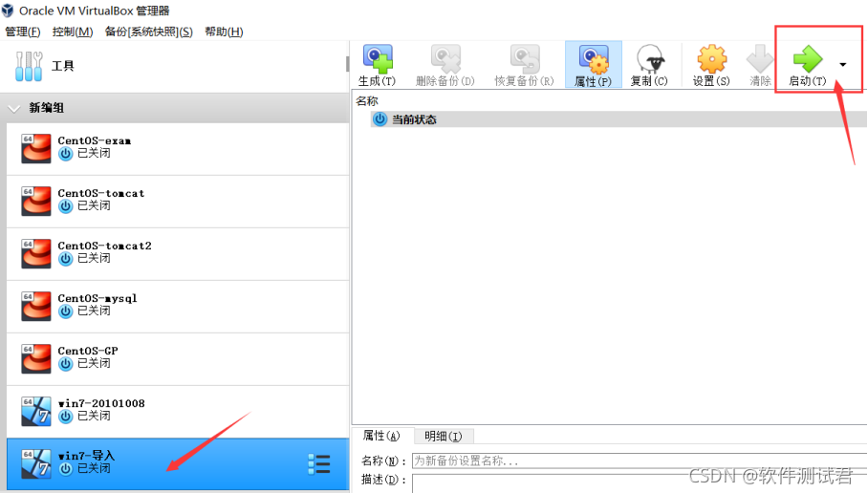Image resolution: width=868 pixels, height=493 pixels.
Task: Select CentOS-exam virtual machine icon
Action: 36,148
